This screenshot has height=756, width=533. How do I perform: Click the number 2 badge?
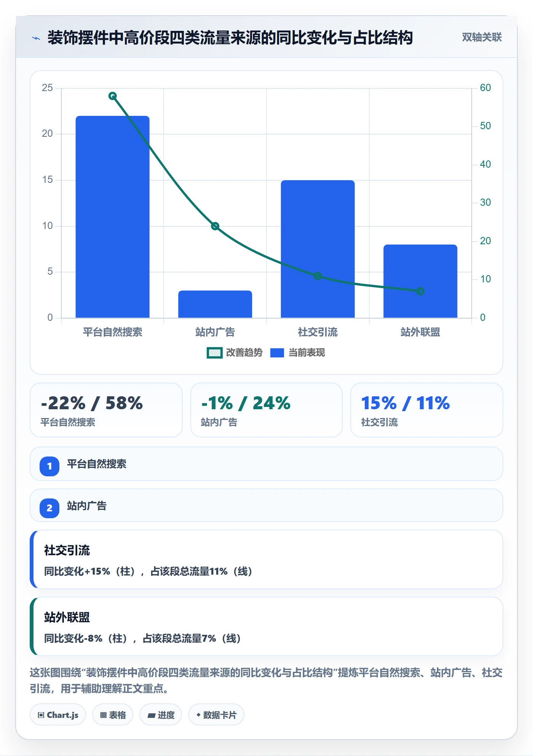[49, 508]
